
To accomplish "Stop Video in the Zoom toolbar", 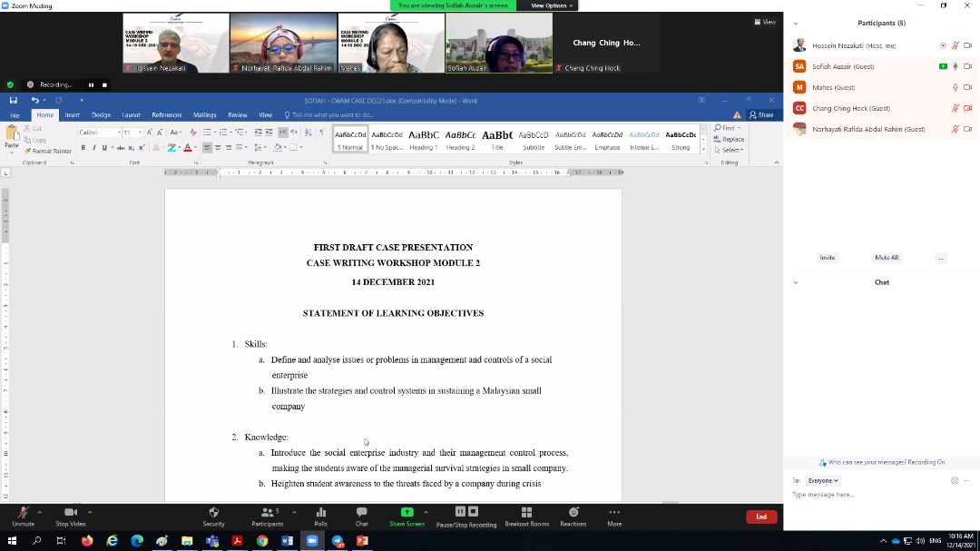I will click(71, 516).
